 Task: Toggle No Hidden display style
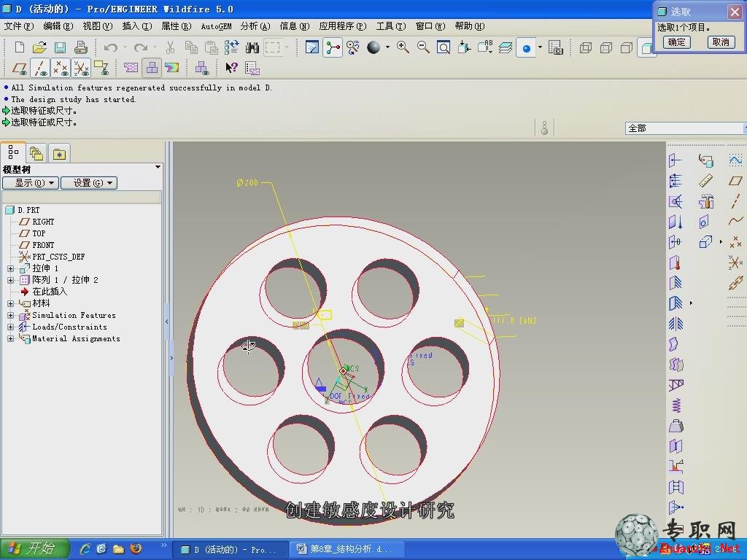click(627, 47)
